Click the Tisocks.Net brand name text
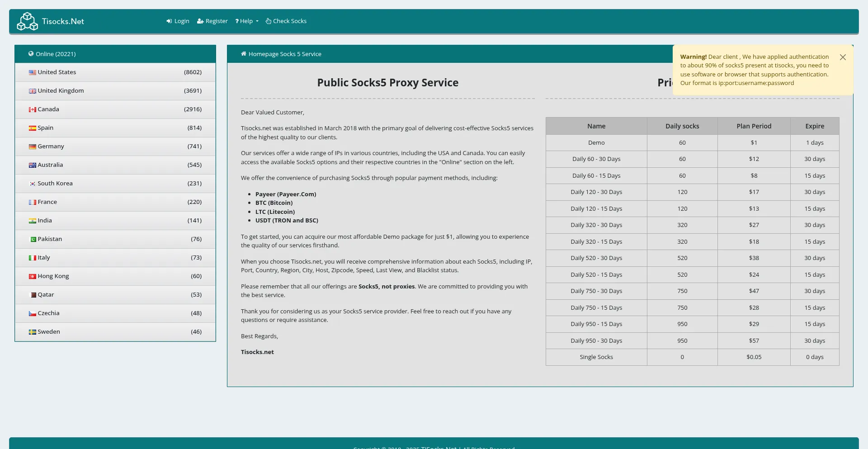This screenshot has width=868, height=449. [x=63, y=21]
